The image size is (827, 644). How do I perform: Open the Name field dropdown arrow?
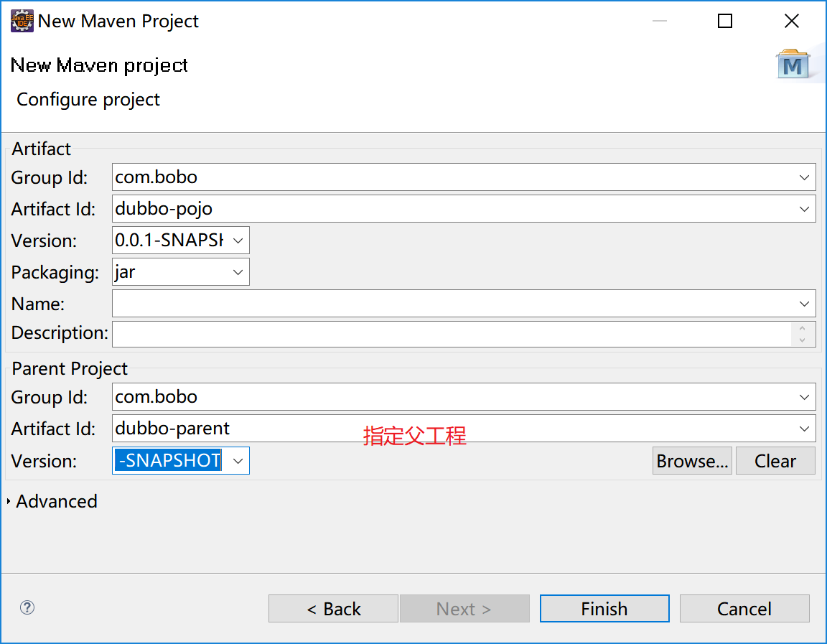[804, 304]
